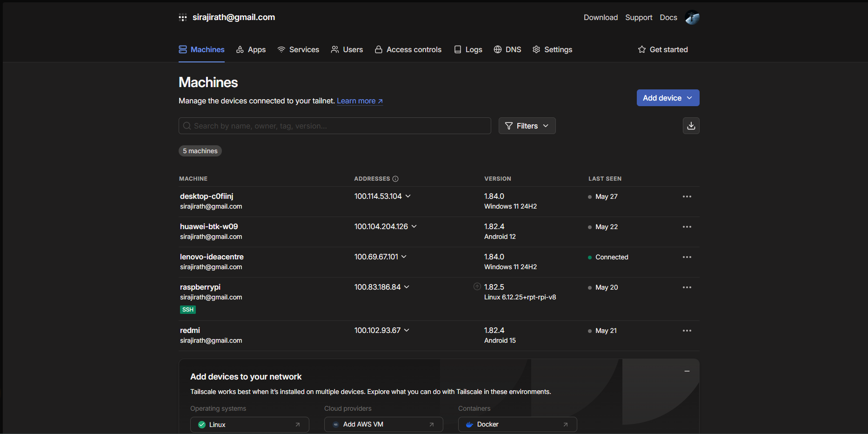Expand address 100.69.67.101 dropdown
Screen dimensions: 868x434
point(404,257)
